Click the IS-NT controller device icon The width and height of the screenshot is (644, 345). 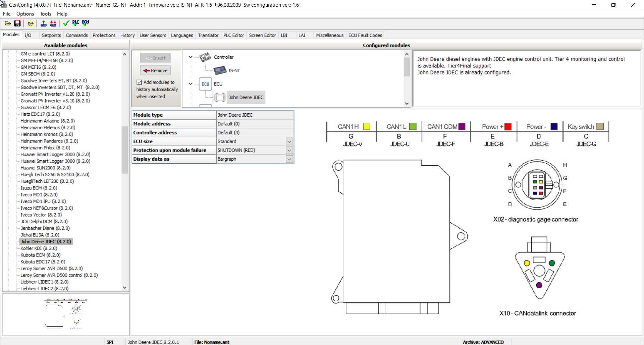pos(220,70)
